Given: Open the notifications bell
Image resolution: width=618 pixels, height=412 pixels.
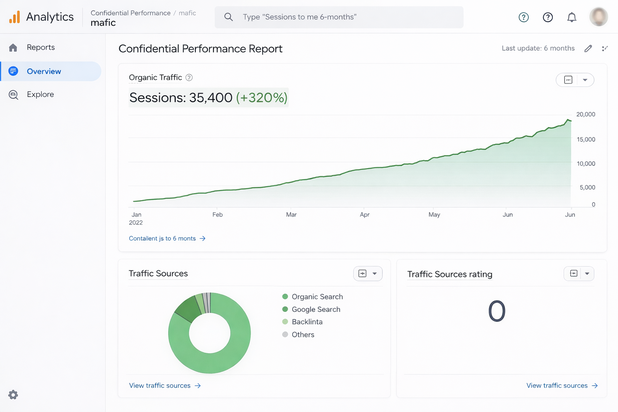Looking at the screenshot, I should point(572,17).
